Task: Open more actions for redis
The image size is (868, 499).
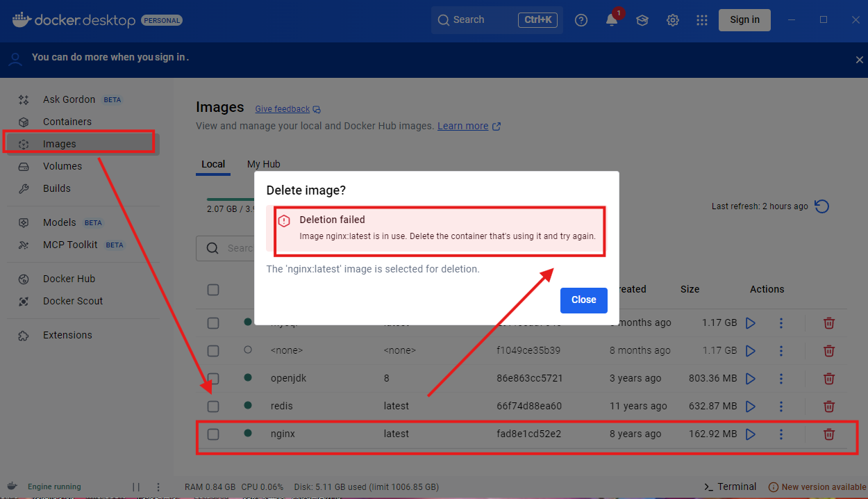Action: coord(781,406)
